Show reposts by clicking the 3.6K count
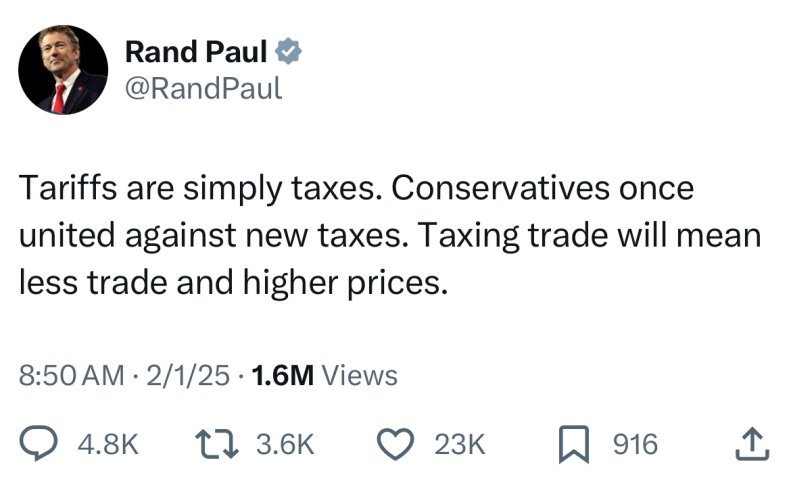Viewport: 791px width, 500px height. coord(286,445)
